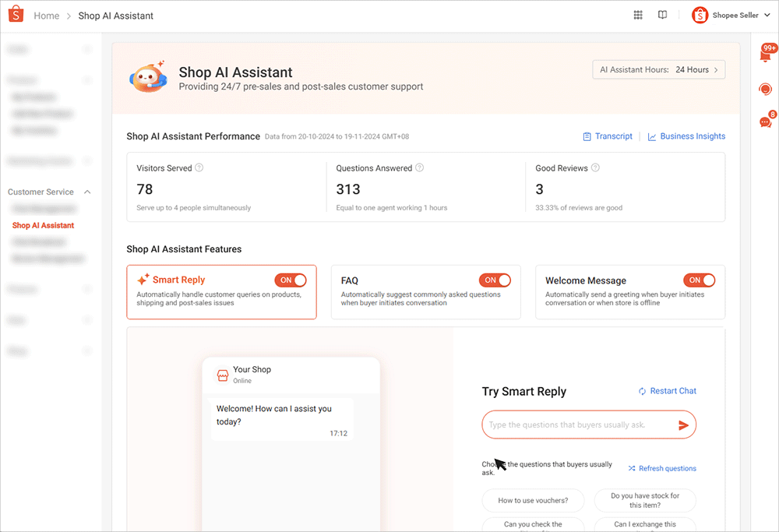Click '33.33% of reviews are good' text

[x=579, y=208]
